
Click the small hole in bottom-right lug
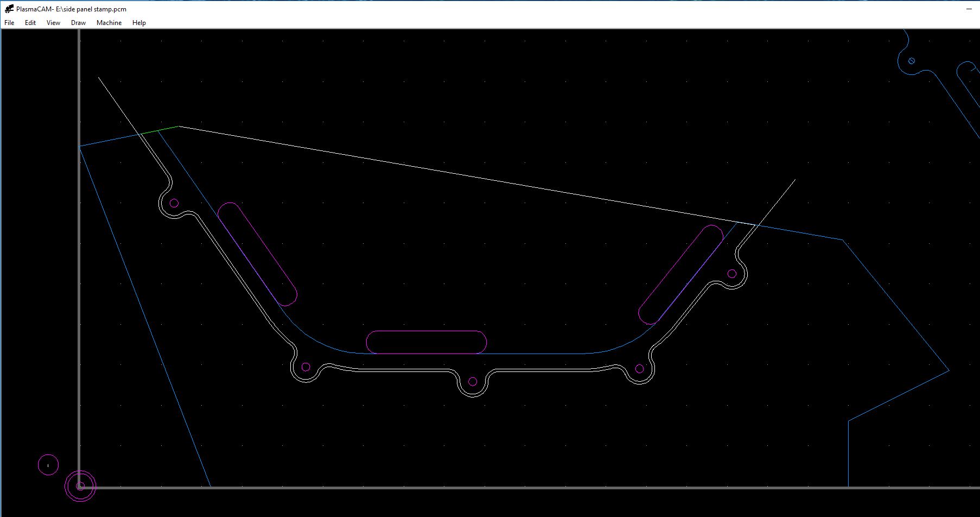(x=639, y=369)
